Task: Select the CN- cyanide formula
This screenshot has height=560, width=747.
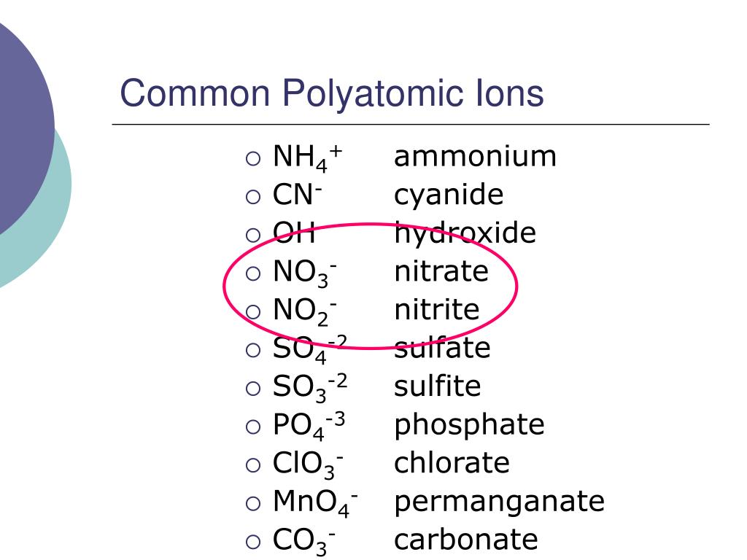Action: (298, 194)
